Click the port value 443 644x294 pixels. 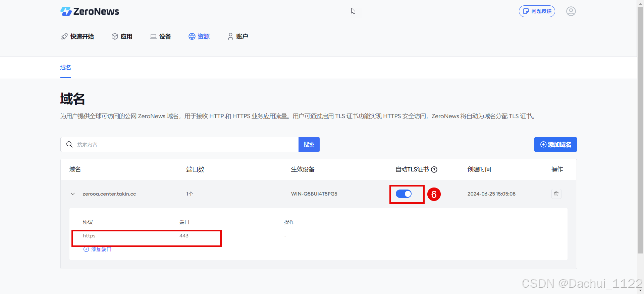pos(184,236)
